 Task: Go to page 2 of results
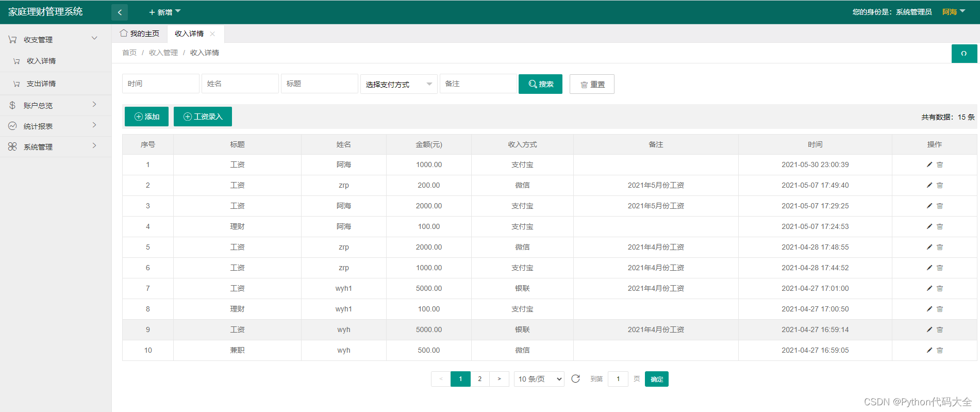pos(479,379)
